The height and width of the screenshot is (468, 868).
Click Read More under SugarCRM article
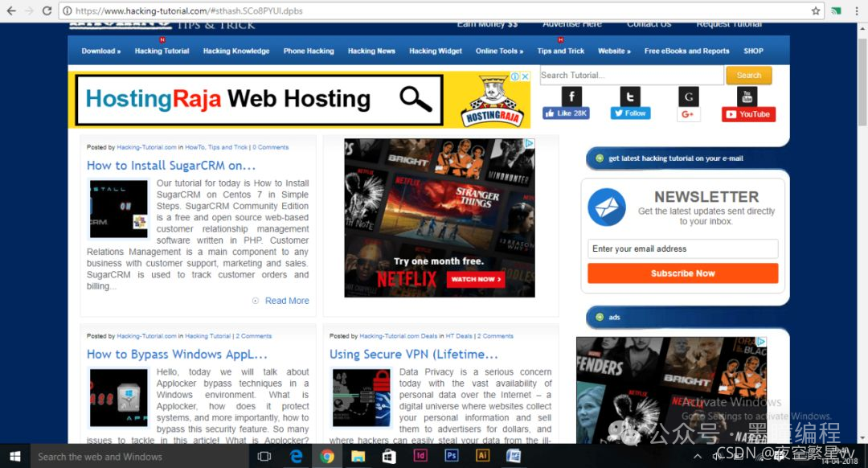[x=287, y=301]
